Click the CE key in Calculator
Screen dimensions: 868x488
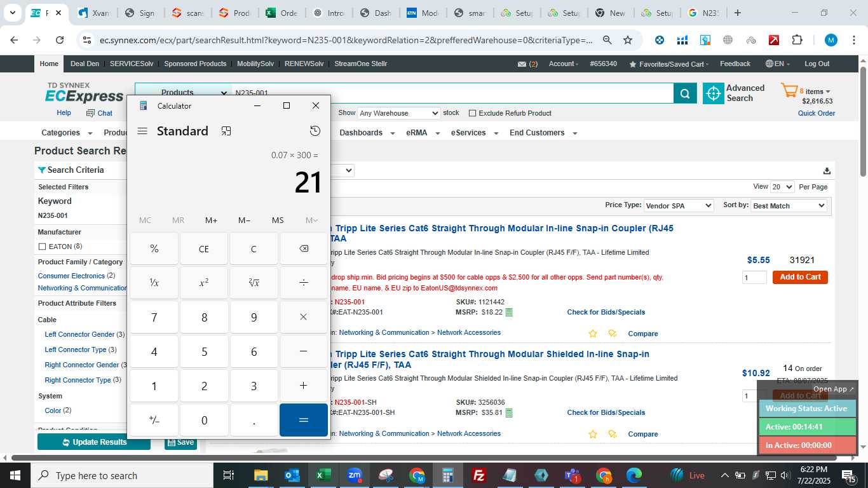pos(204,248)
